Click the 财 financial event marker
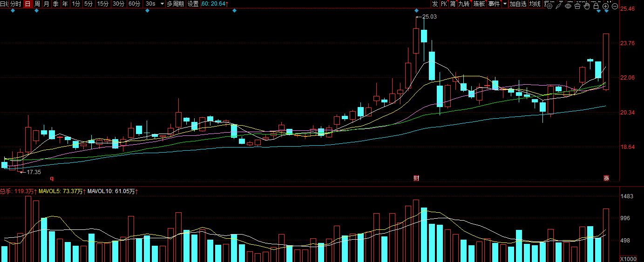Screen dimensions: 644x262 pyautogui.click(x=416, y=178)
